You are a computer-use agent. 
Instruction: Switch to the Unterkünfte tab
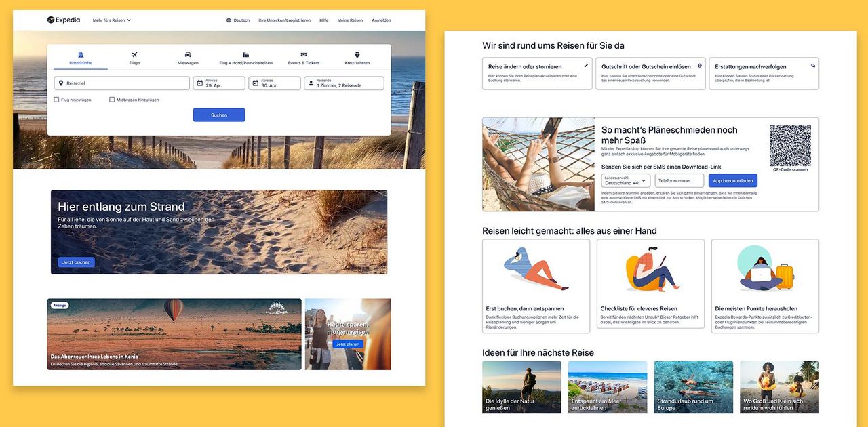pyautogui.click(x=81, y=58)
